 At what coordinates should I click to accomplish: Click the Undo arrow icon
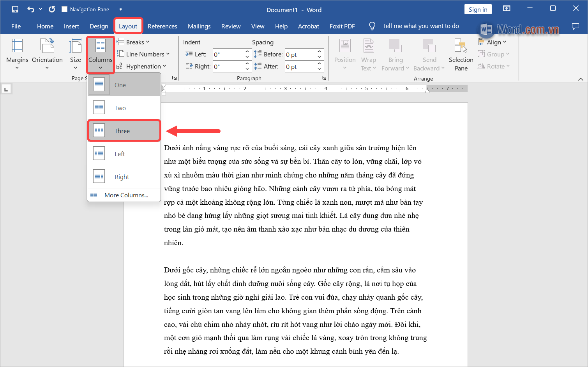(31, 9)
